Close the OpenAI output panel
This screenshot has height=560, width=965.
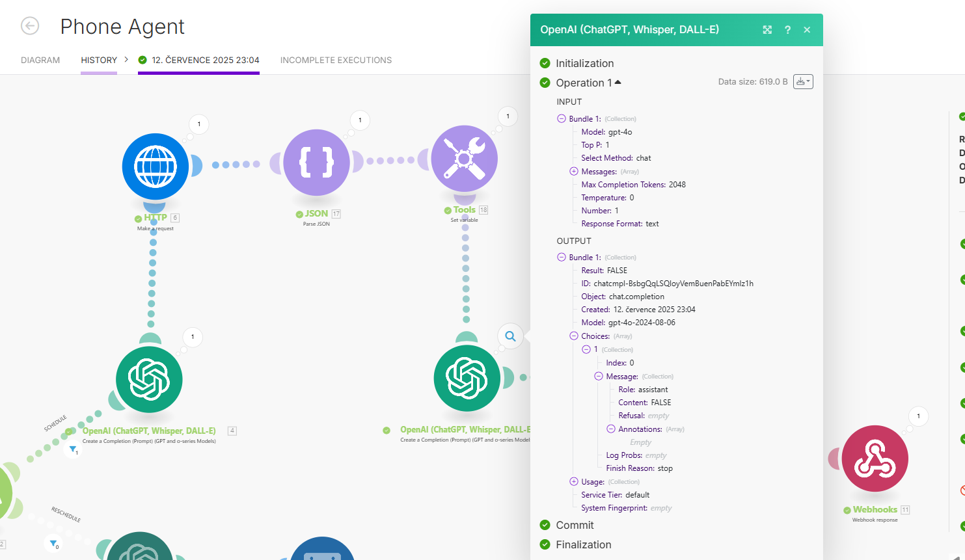(807, 30)
